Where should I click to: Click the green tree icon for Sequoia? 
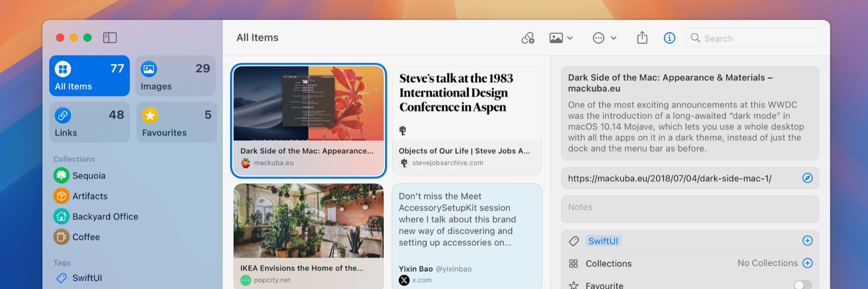(x=61, y=176)
